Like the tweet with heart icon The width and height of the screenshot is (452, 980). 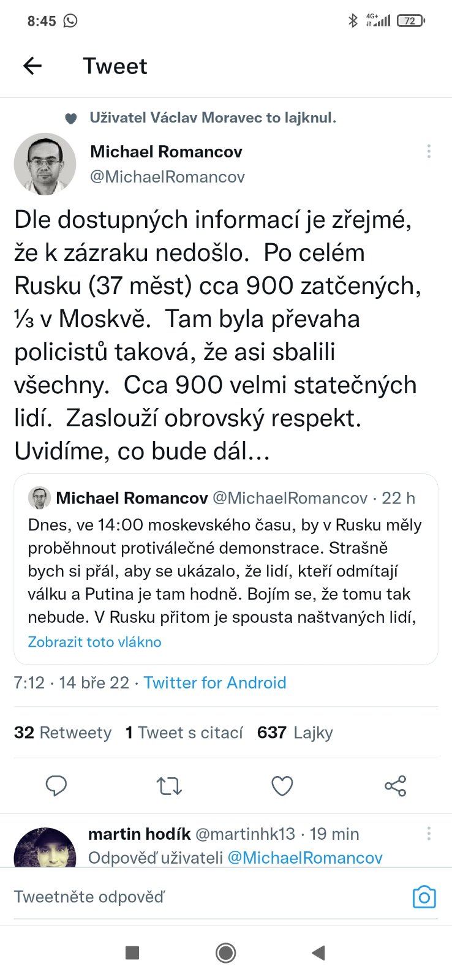(x=282, y=785)
